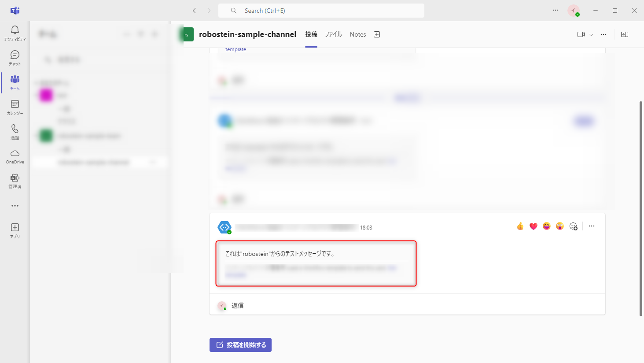The width and height of the screenshot is (644, 363).
Task: Open more reactions picker
Action: click(x=573, y=226)
